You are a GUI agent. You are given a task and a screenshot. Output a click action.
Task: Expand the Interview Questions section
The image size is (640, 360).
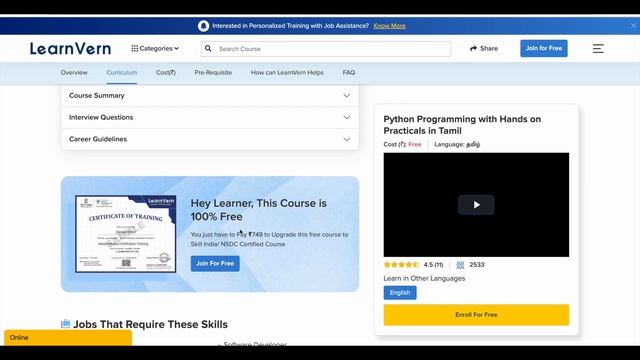[210, 118]
